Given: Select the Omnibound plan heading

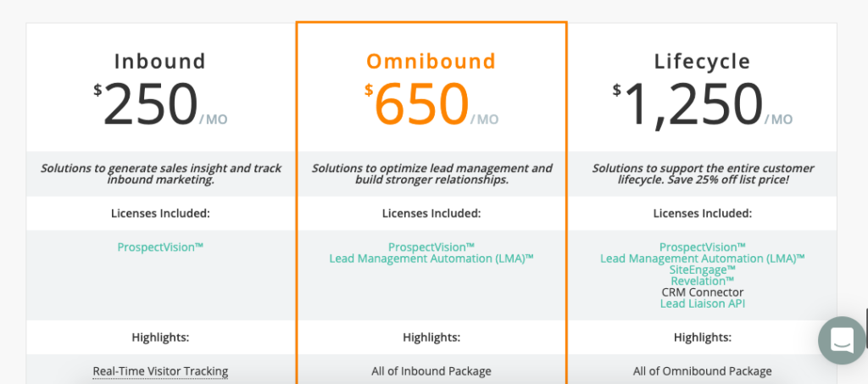Looking at the screenshot, I should 431,61.
